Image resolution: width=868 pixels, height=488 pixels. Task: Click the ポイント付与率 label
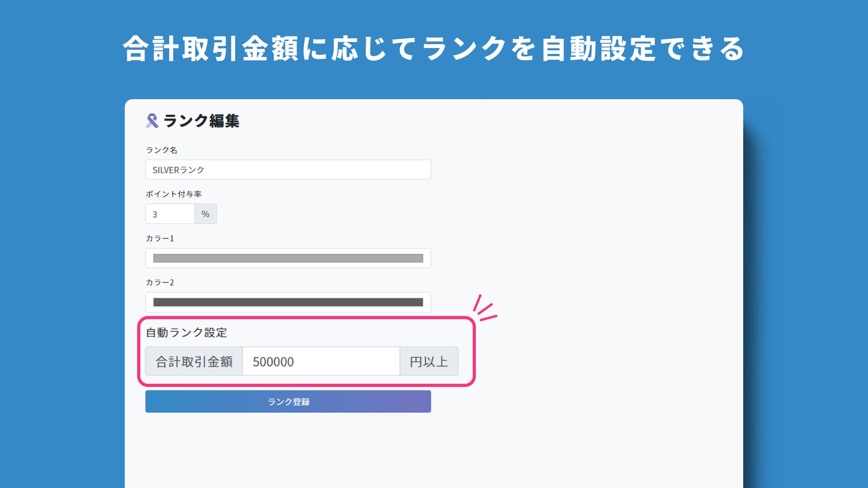tap(174, 194)
